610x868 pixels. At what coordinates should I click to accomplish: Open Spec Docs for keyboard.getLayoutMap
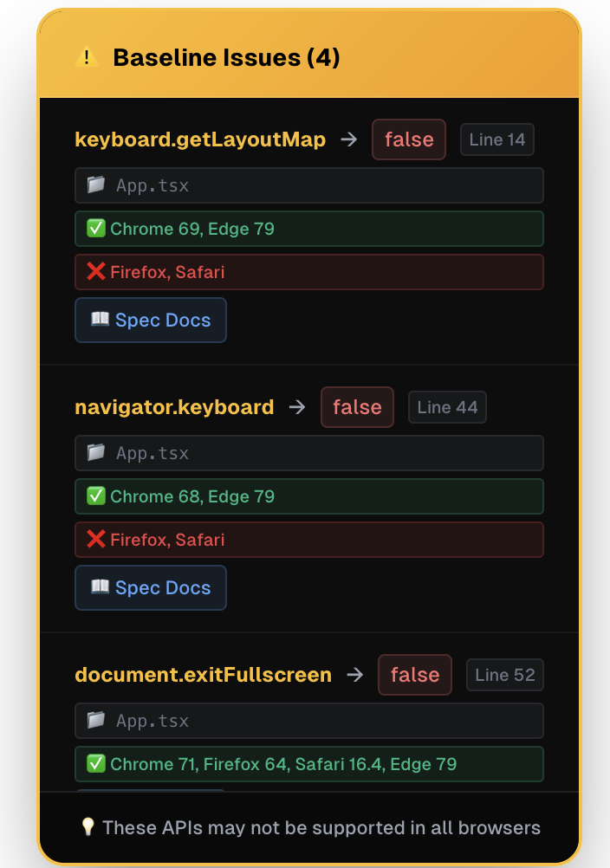[x=151, y=320]
